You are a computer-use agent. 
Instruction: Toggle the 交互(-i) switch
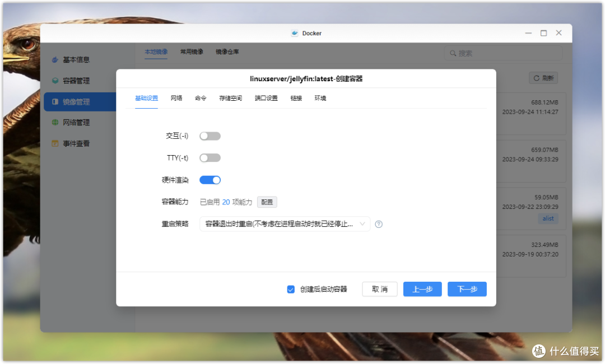click(210, 136)
